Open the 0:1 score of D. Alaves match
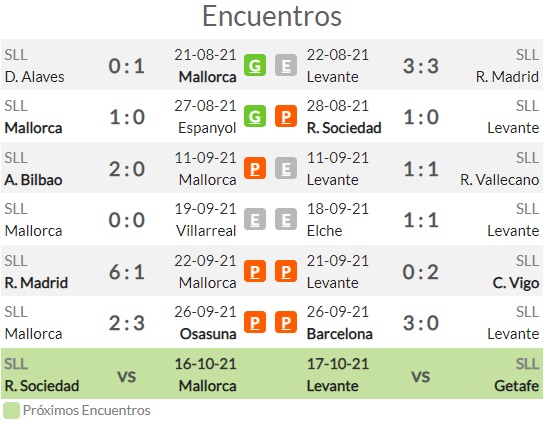 127,66
